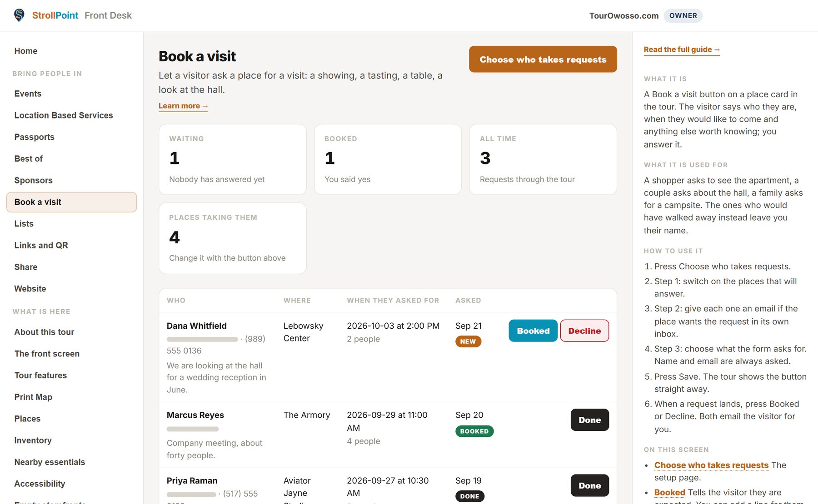Go to Events in the sidebar

pyautogui.click(x=28, y=94)
